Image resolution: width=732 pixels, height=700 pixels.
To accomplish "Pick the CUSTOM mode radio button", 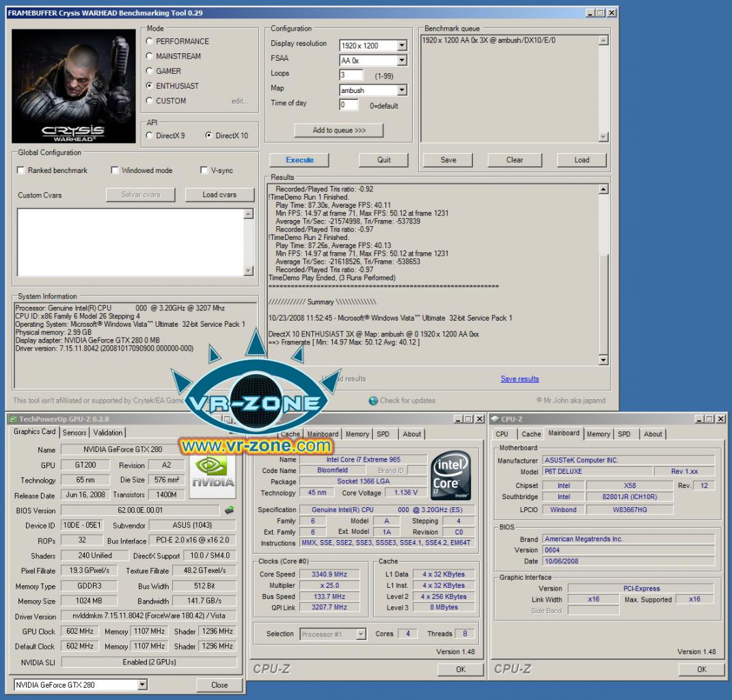I will point(150,100).
